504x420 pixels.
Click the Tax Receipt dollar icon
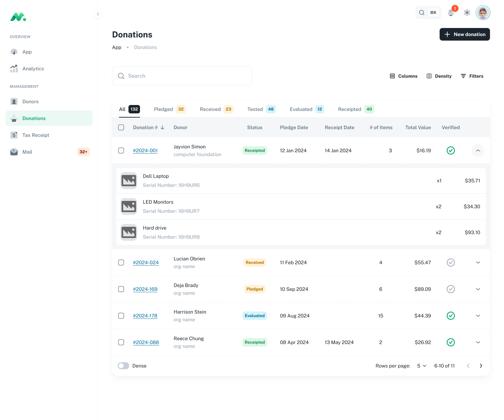point(14,135)
